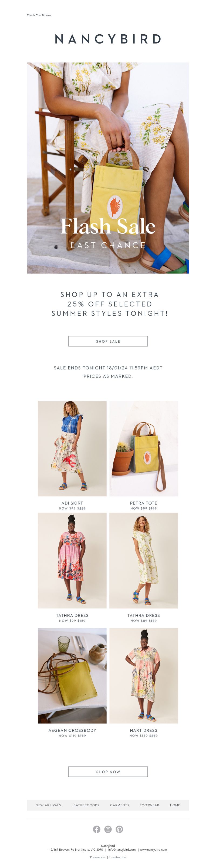Screen dimensions: 216x868
Task: Open the GARMENTS menu item
Action: coord(119,805)
